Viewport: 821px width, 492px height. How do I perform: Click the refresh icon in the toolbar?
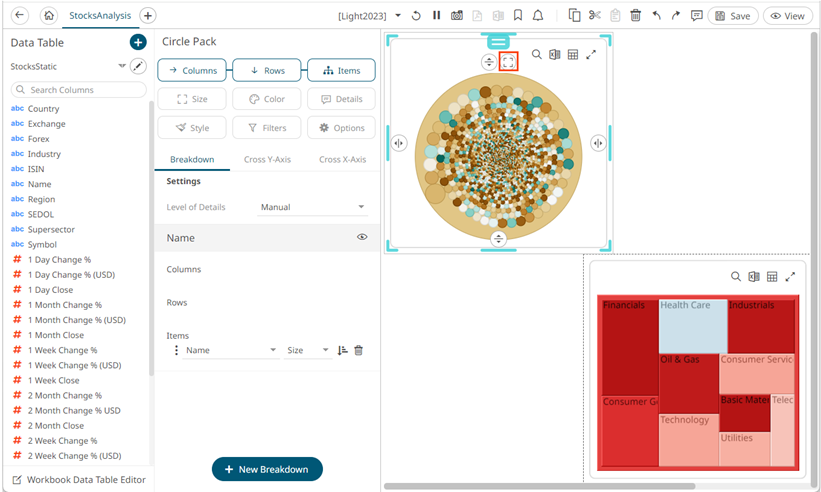point(416,16)
